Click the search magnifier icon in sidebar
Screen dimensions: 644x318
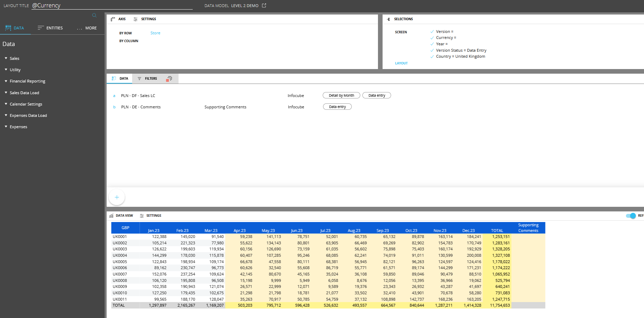pos(94,15)
